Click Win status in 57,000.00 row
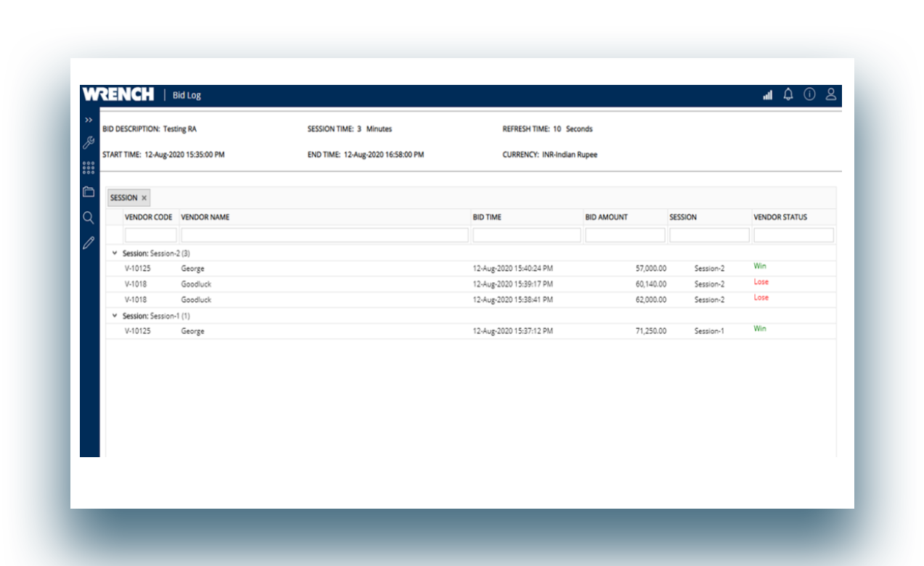The image size is (924, 566). 760,266
